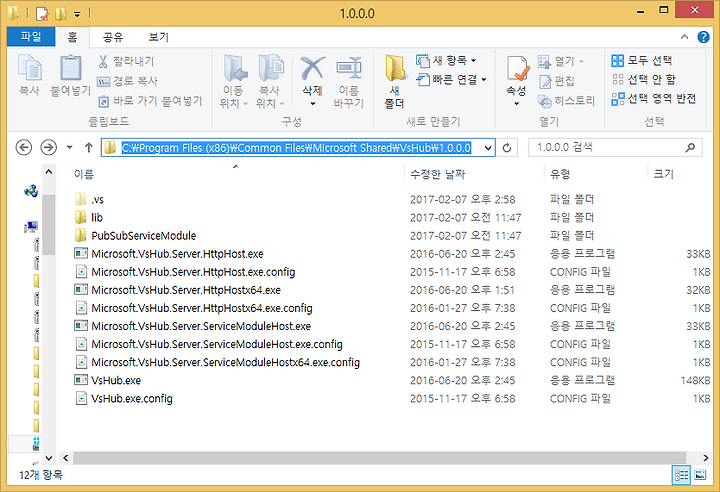Go up one folder level

(x=89, y=147)
